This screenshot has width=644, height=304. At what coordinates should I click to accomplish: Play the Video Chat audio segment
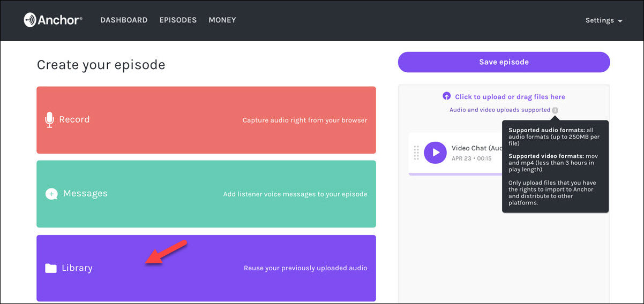coord(435,153)
